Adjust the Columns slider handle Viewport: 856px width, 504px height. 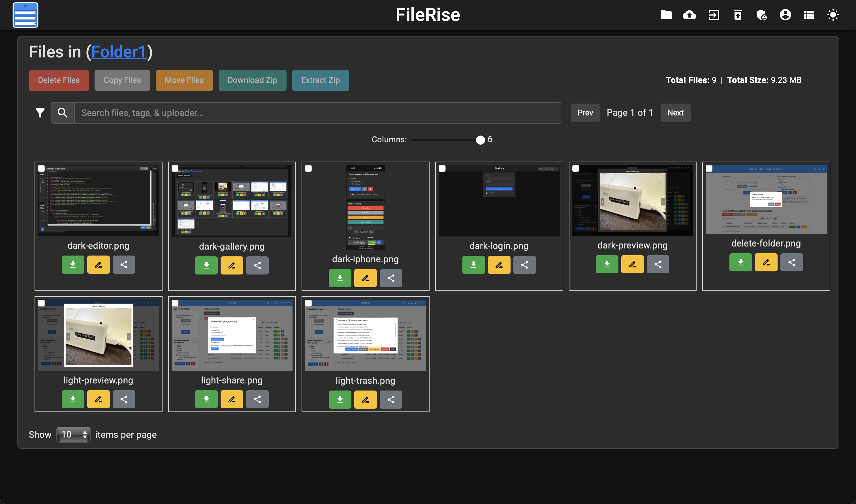click(x=480, y=140)
